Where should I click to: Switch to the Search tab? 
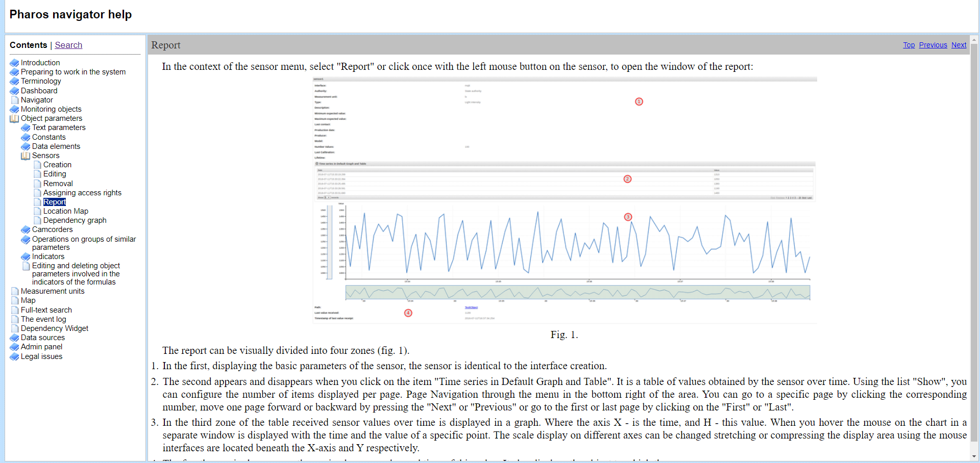(x=68, y=45)
